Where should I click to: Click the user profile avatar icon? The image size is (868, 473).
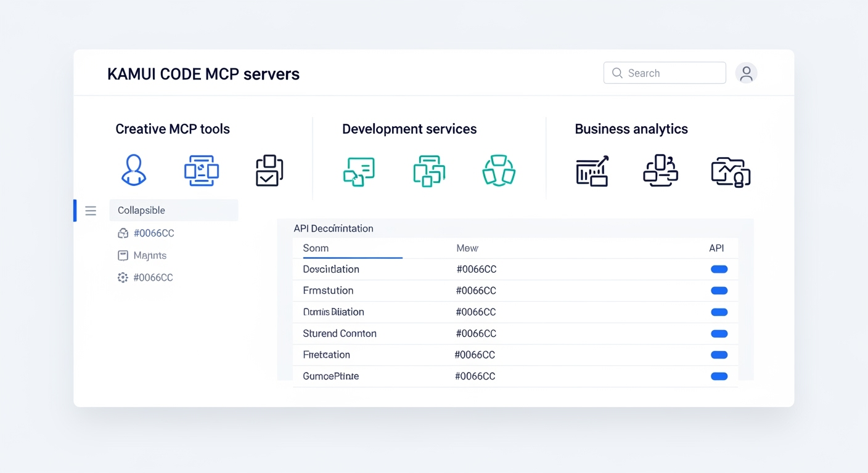tap(746, 73)
